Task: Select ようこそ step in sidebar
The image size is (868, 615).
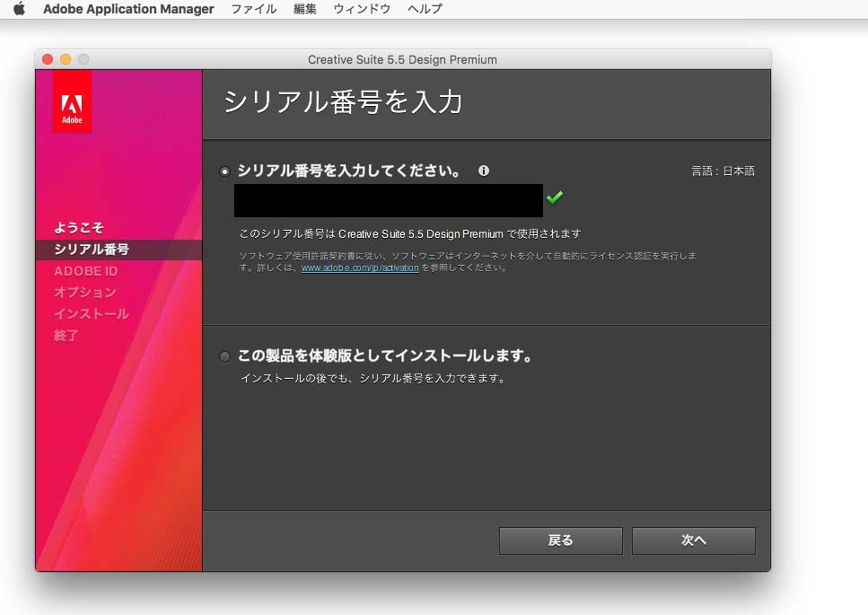Action: click(79, 227)
